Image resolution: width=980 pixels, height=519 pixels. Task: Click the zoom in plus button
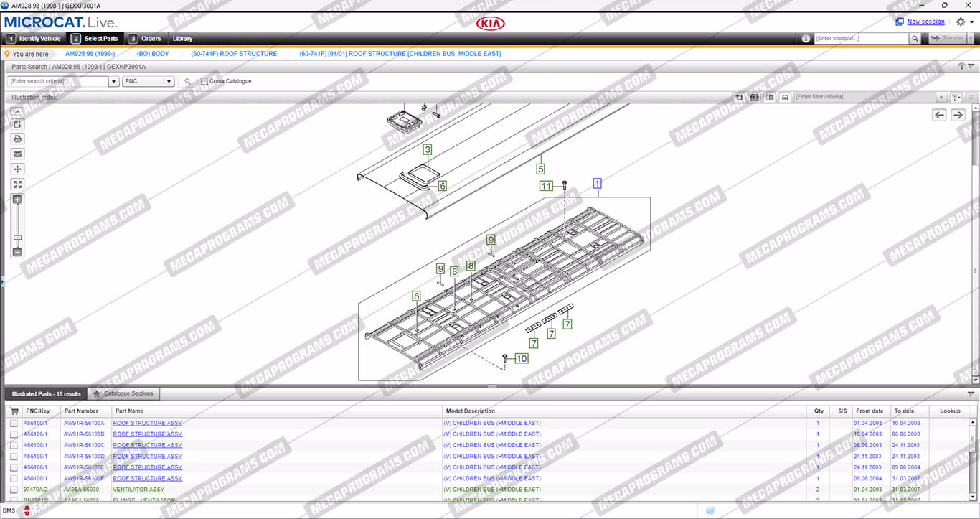(x=18, y=200)
